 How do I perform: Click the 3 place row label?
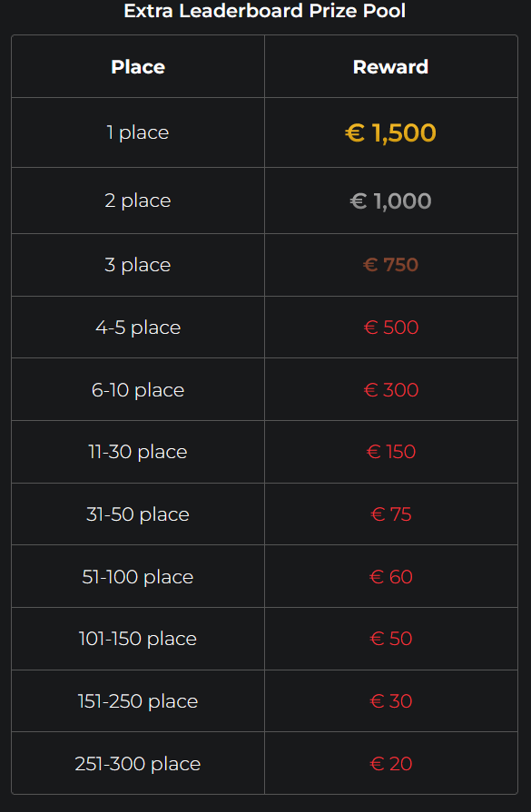point(138,265)
